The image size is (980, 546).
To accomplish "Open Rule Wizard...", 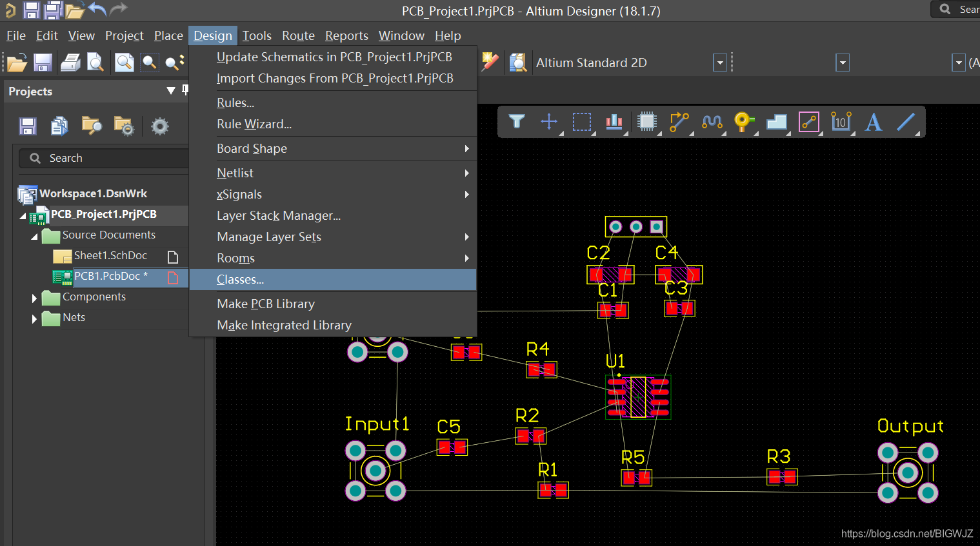I will (334, 124).
